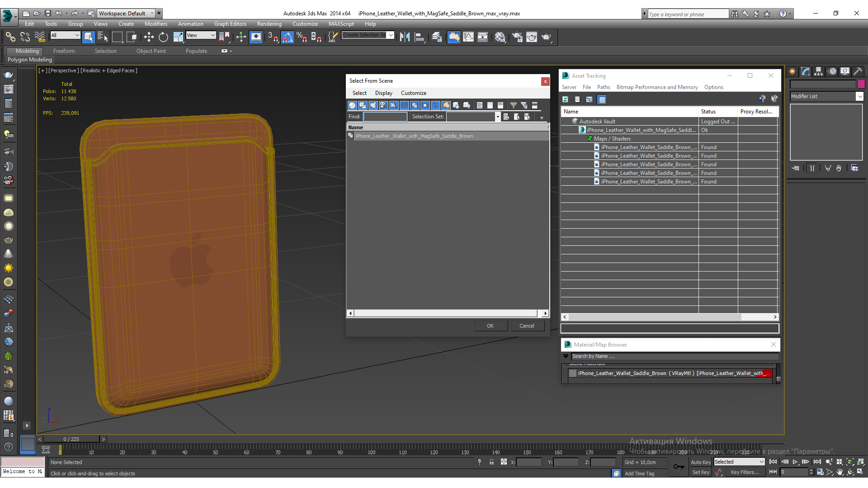Open the Workspace: Default dropdown
868x488 pixels.
tap(126, 14)
